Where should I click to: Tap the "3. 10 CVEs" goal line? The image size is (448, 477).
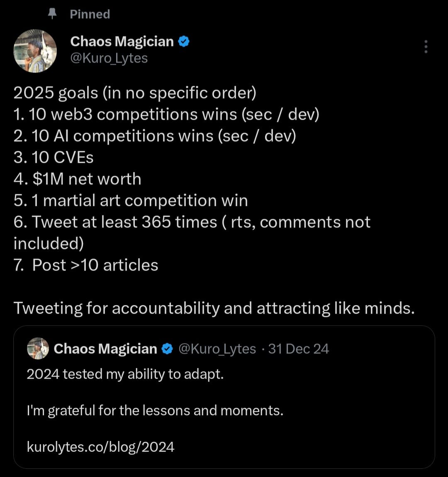[x=54, y=157]
